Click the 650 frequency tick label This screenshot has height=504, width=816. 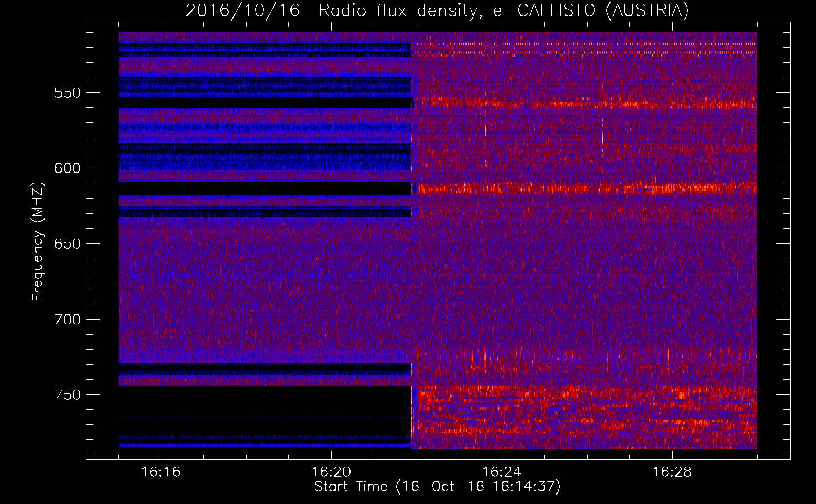(68, 244)
